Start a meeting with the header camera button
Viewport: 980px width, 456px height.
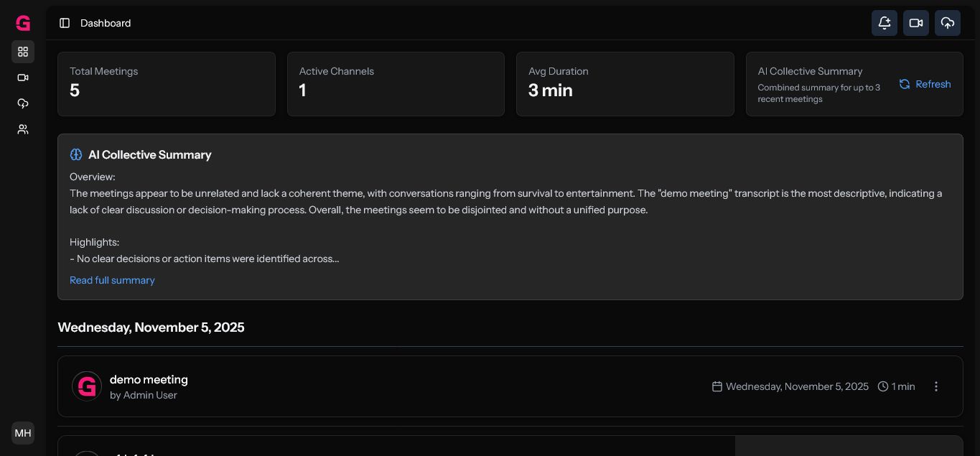point(916,23)
